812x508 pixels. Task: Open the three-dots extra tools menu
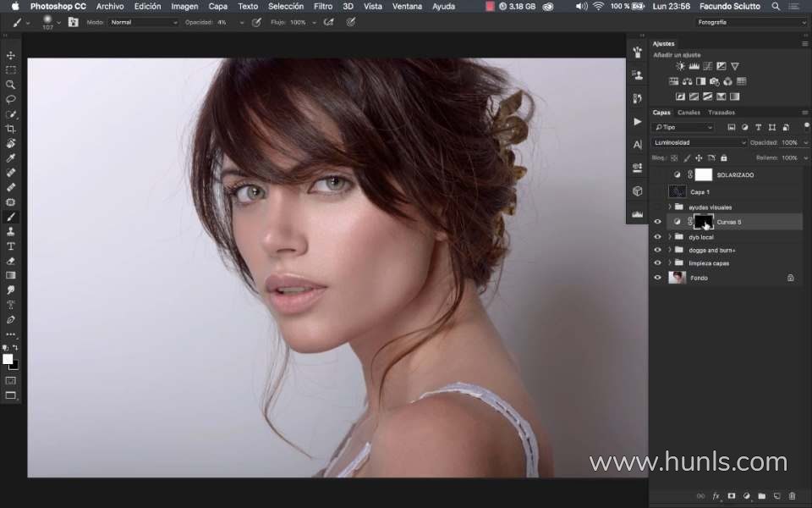(10, 334)
